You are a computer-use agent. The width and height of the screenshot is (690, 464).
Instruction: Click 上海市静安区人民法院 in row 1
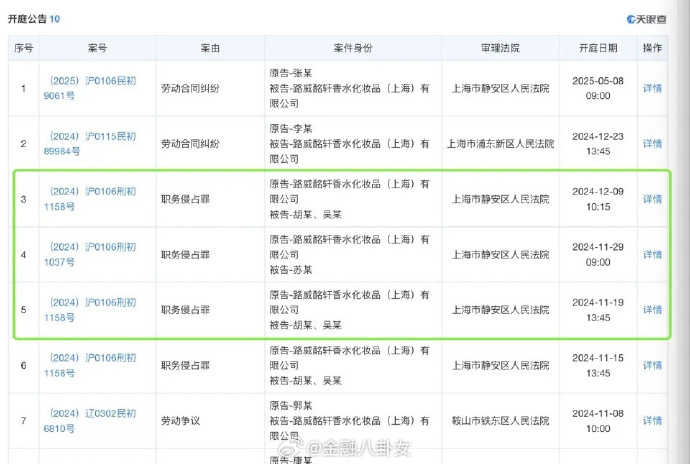point(500,88)
